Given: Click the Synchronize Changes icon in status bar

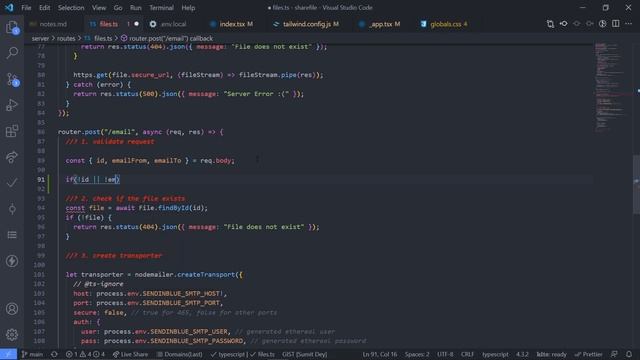Looking at the screenshot, I should point(54,354).
